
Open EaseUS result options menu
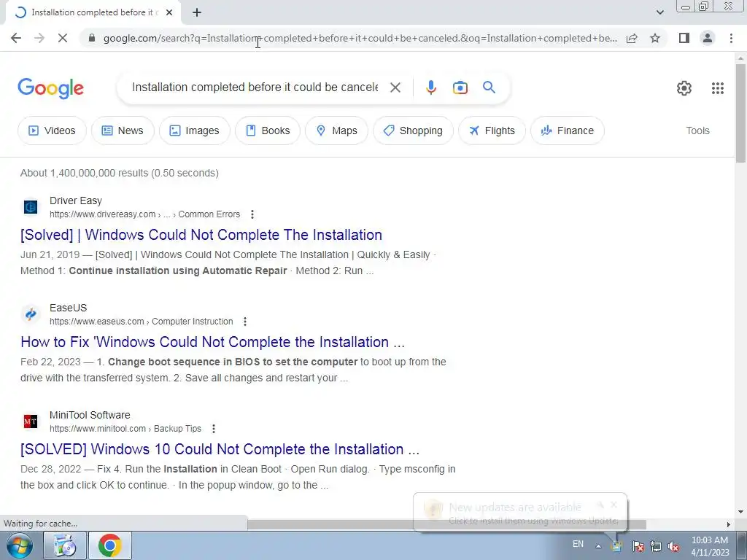[245, 322]
